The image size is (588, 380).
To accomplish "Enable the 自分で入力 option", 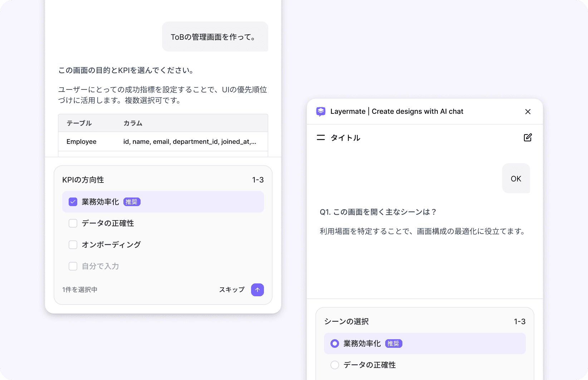I will (73, 266).
